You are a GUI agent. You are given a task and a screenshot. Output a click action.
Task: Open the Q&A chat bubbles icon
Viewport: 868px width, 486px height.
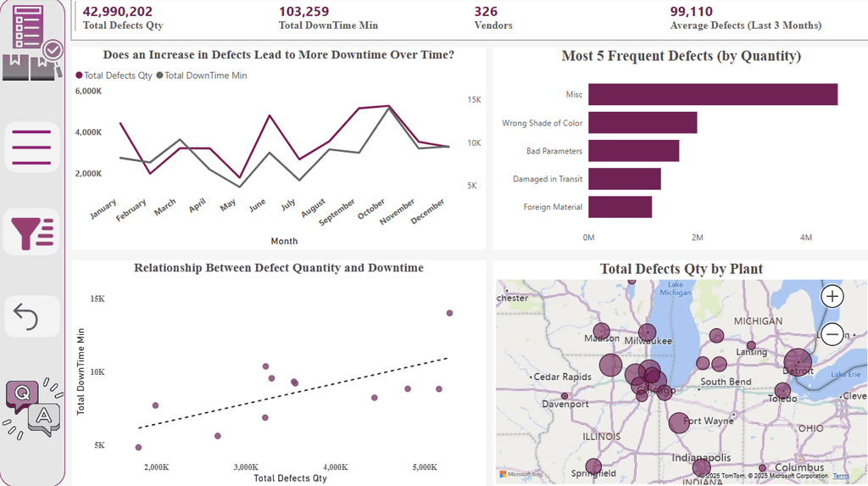pyautogui.click(x=33, y=409)
